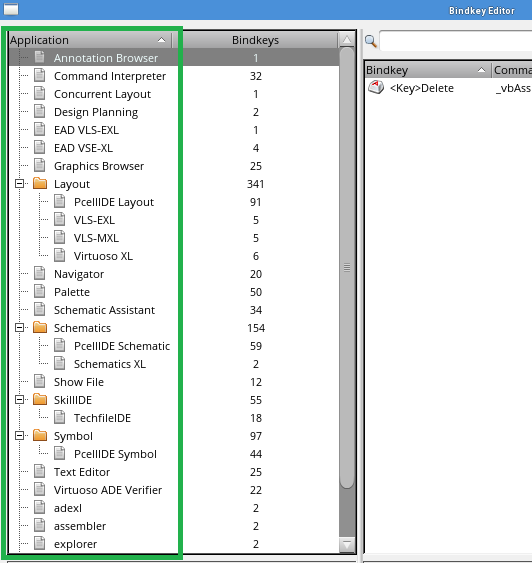The image size is (532, 563).
Task: Select EAD VLS-EXL application
Action: (x=86, y=130)
